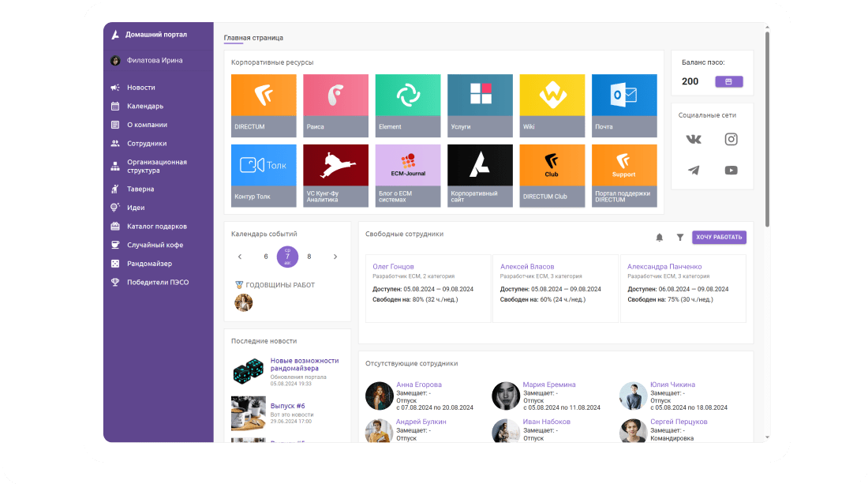The width and height of the screenshot is (868, 484).
Task: Open Сергей Перцуков profile link
Action: (x=679, y=422)
